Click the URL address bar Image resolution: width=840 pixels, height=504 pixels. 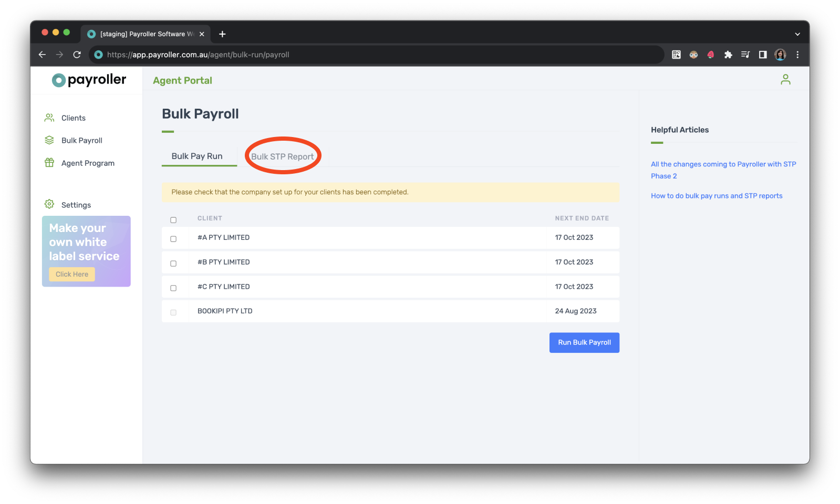coord(377,55)
